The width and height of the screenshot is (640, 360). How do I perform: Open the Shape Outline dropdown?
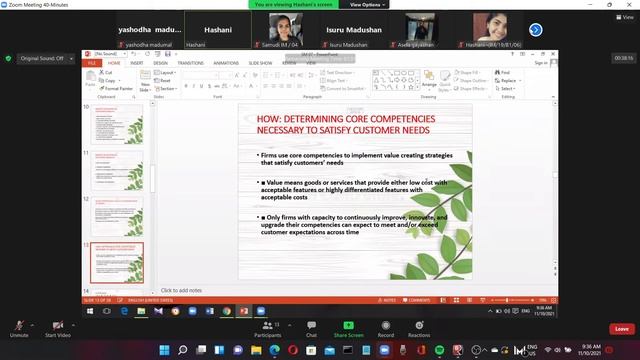point(471,80)
